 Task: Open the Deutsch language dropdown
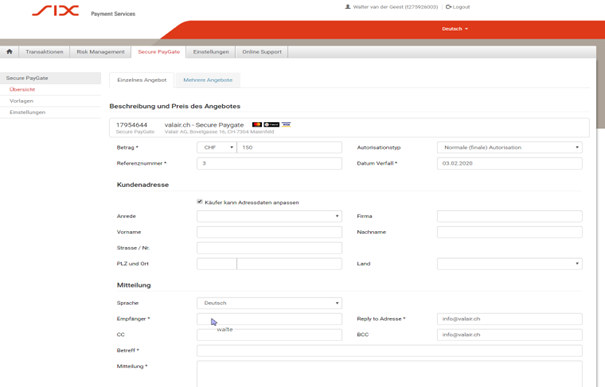(x=455, y=29)
